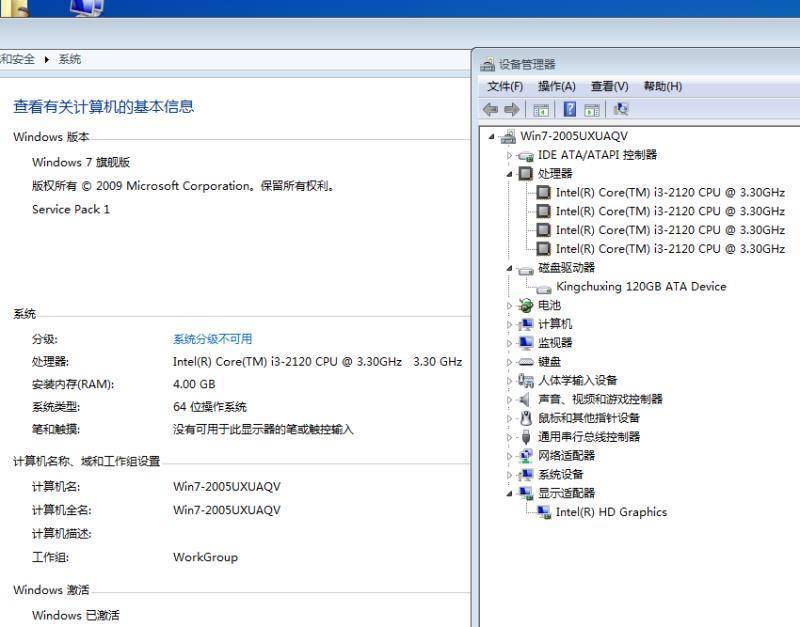Screen dimensions: 800x627
Task: Select the 计算机 category icon
Action: point(526,324)
